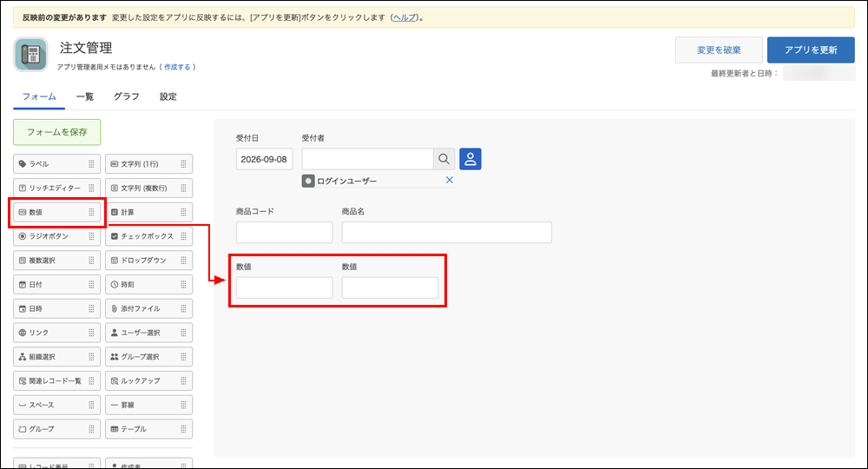Click the first 数値 input box
The image size is (868, 469).
(285, 288)
